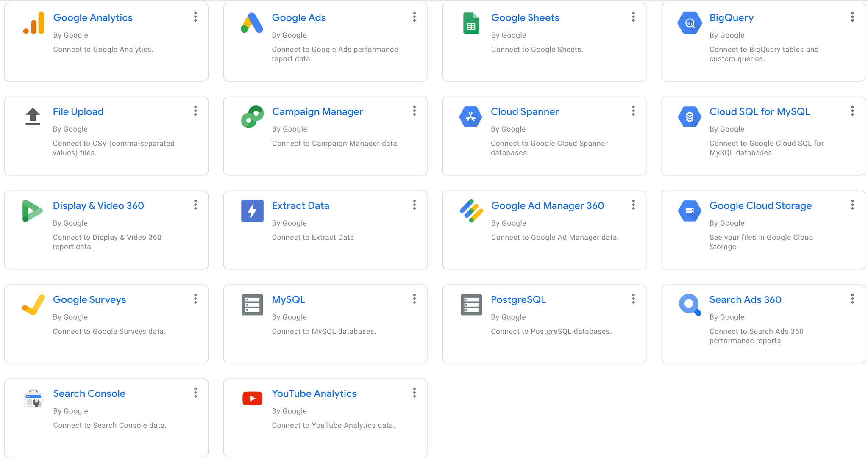Select the Google Ads connector title
Image resolution: width=868 pixels, height=460 pixels.
pos(299,18)
